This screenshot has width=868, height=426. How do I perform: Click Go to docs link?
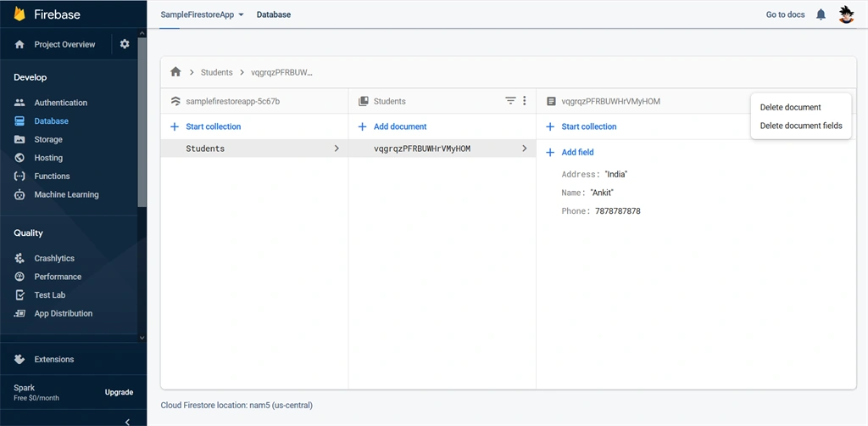coord(785,15)
